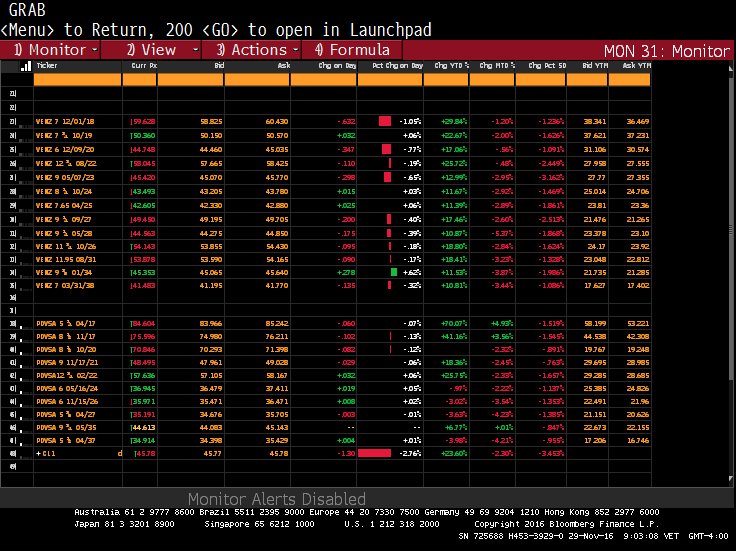Select the VENZ ticker maturing 08/22

pos(64,164)
